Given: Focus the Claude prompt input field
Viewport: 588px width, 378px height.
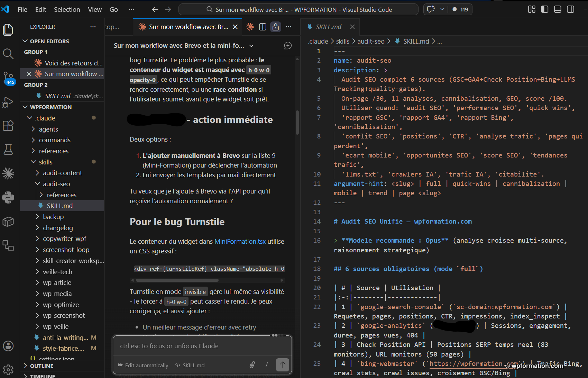Looking at the screenshot, I should [202, 346].
